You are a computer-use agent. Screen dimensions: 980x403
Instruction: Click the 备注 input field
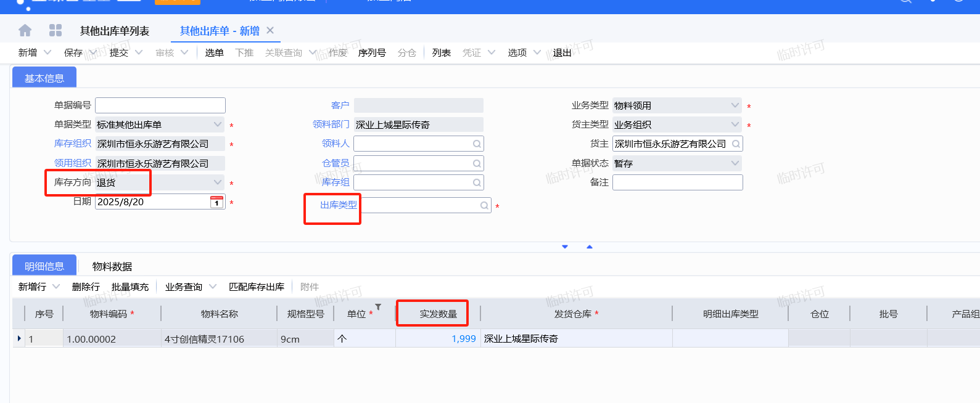[x=677, y=182]
